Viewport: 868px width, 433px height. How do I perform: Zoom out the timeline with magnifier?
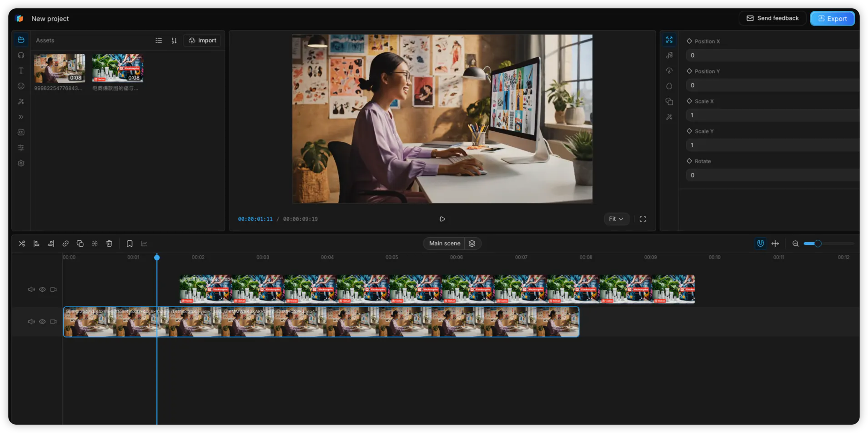click(x=795, y=244)
